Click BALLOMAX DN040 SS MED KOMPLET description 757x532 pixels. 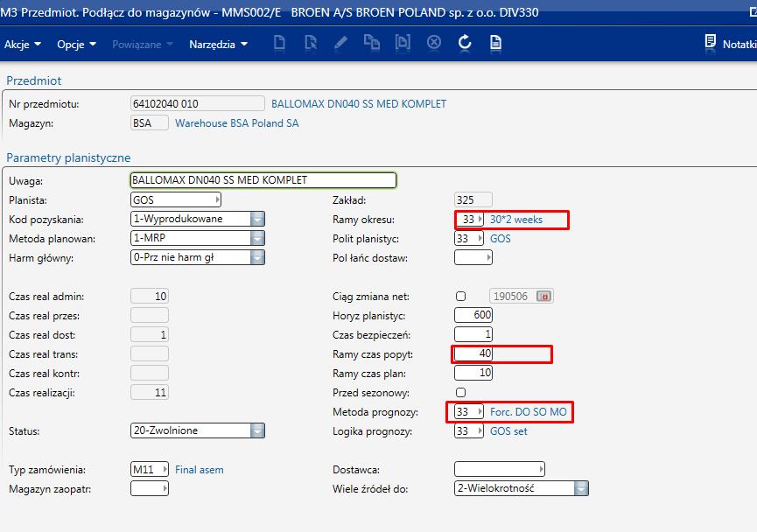[359, 104]
